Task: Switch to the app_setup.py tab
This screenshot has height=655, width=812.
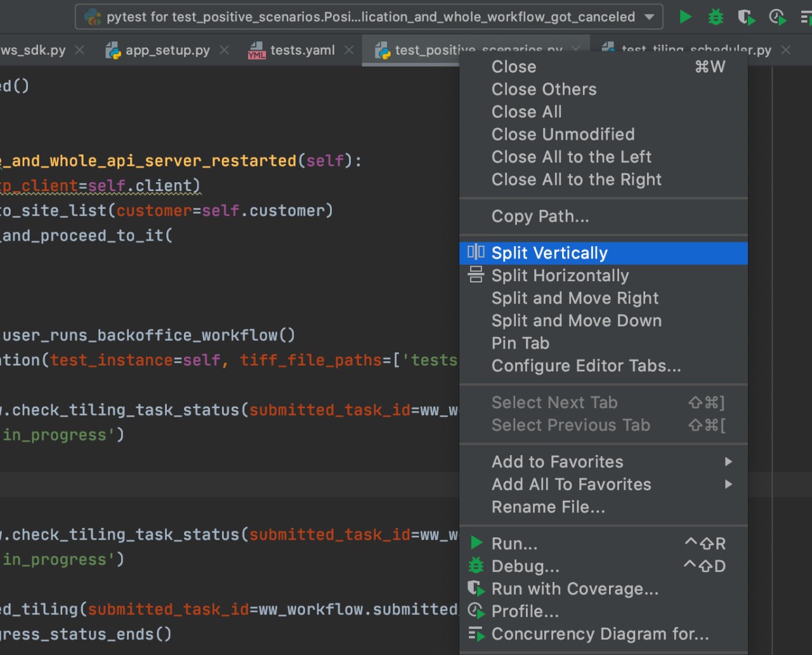Action: [x=167, y=50]
